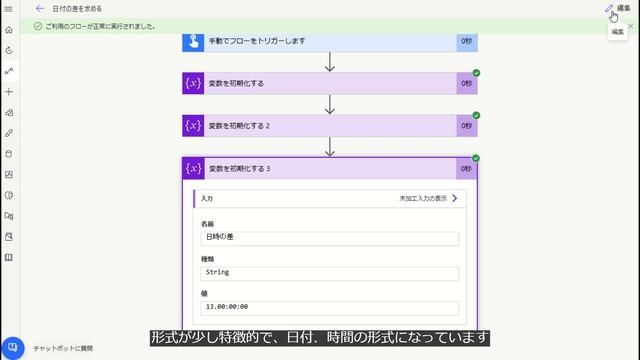Show raw inputs via 未加工入力の表示

(x=423, y=198)
